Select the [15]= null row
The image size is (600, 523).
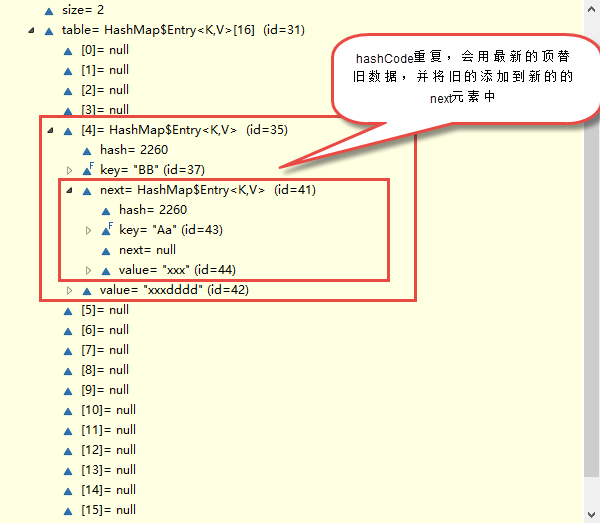[108, 510]
